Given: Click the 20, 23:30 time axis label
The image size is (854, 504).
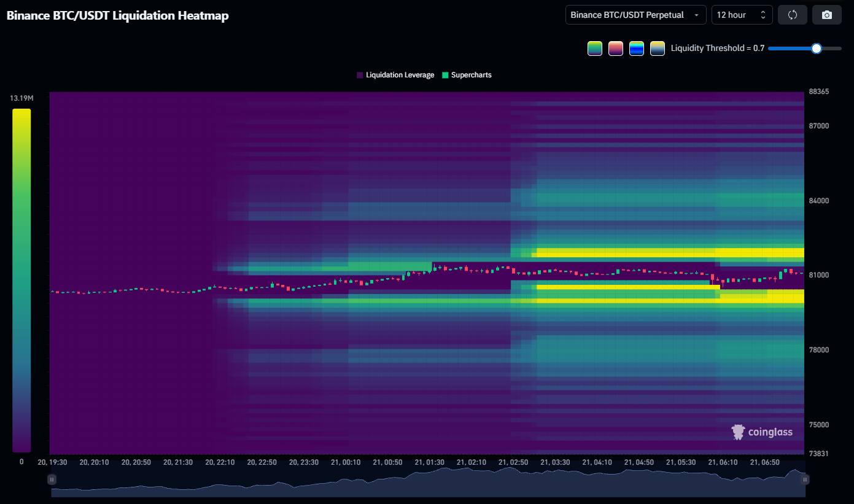Looking at the screenshot, I should (x=303, y=462).
